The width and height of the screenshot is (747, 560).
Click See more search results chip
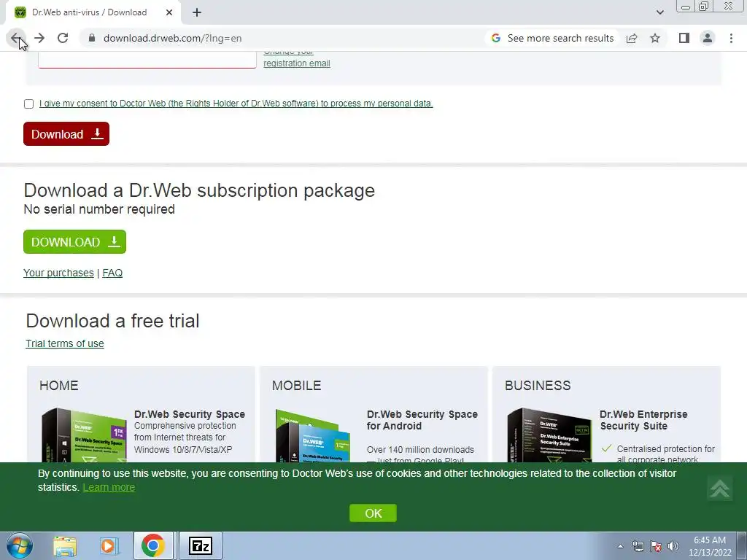coord(553,38)
